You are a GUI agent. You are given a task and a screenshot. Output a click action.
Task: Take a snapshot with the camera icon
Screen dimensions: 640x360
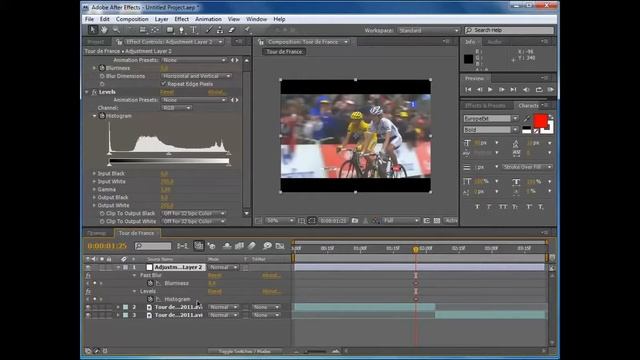pos(355,221)
